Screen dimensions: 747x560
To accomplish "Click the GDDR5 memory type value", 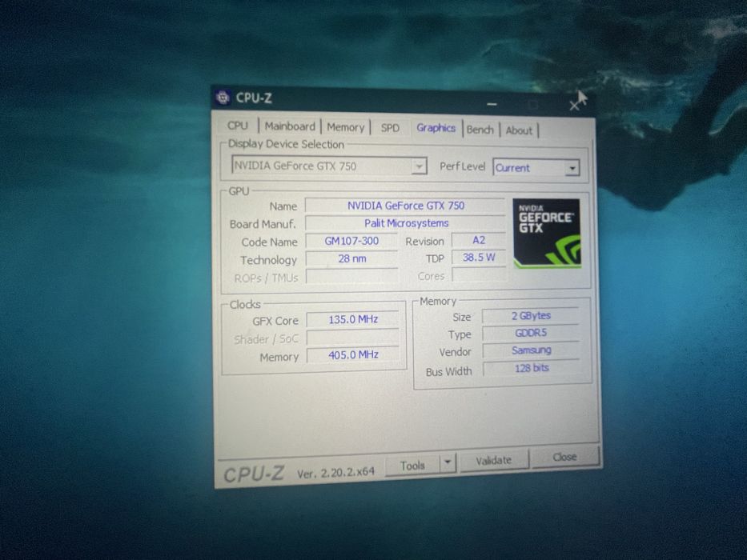I will [531, 333].
